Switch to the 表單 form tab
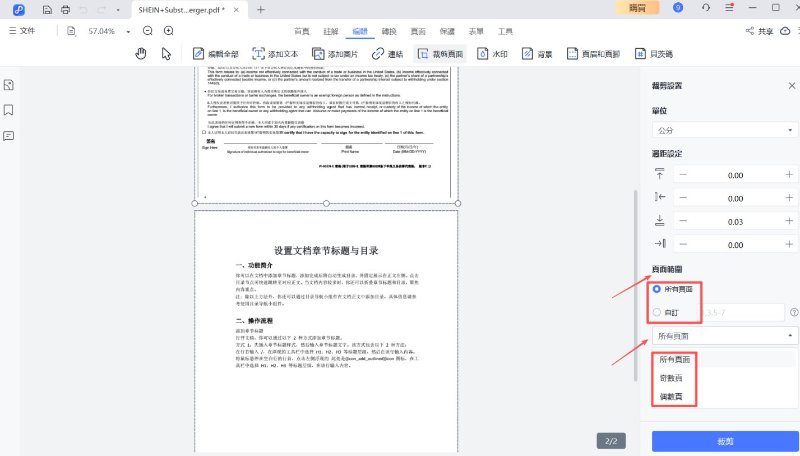This screenshot has height=456, width=800. [476, 31]
